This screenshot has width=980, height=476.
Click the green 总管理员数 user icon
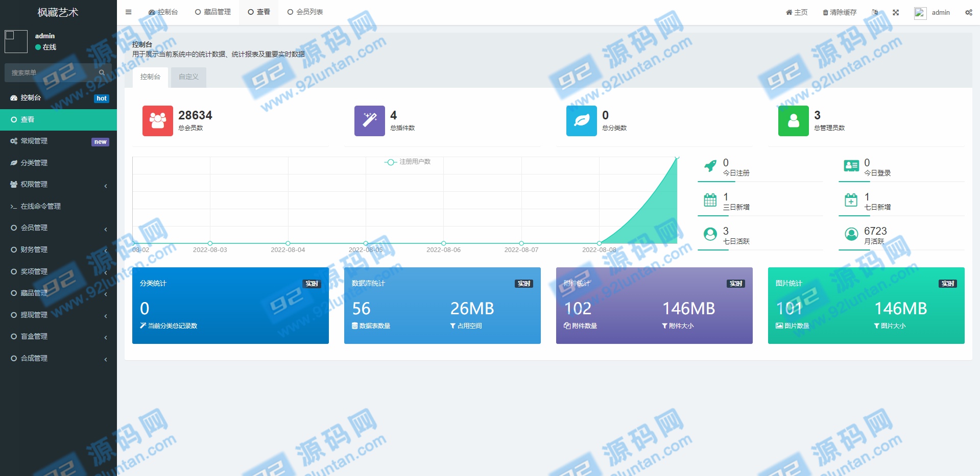click(794, 121)
